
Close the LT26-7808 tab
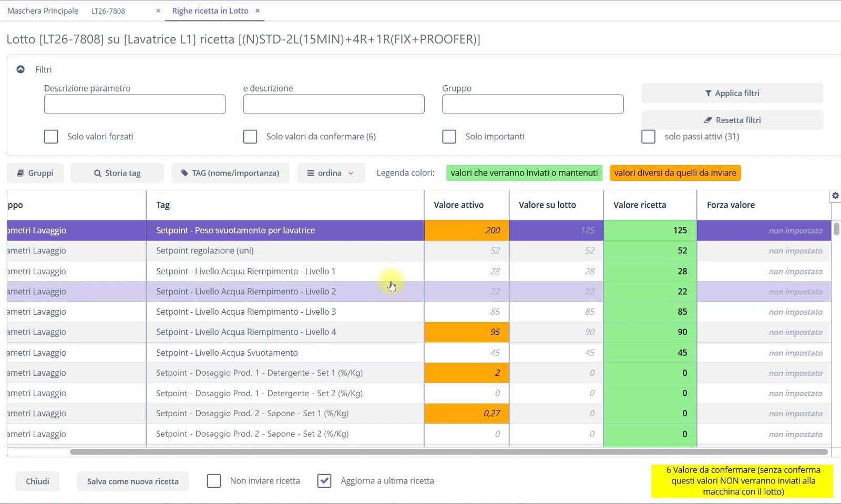point(158,11)
